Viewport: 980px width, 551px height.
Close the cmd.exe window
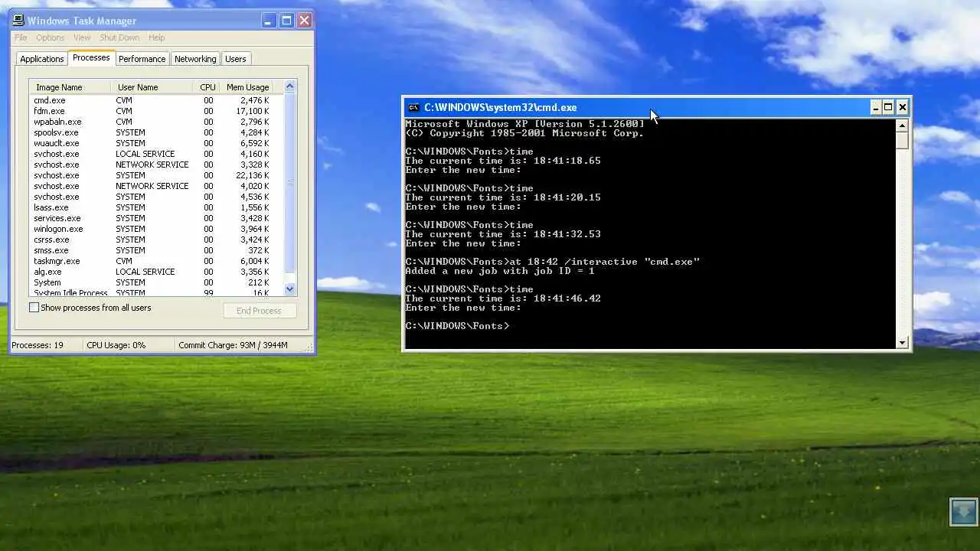tap(902, 108)
